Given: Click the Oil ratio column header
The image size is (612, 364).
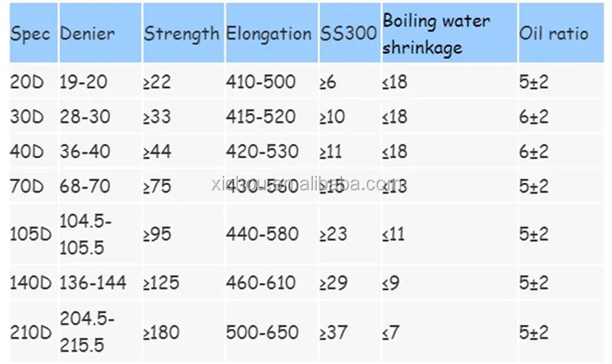Looking at the screenshot, I should click(x=553, y=34).
